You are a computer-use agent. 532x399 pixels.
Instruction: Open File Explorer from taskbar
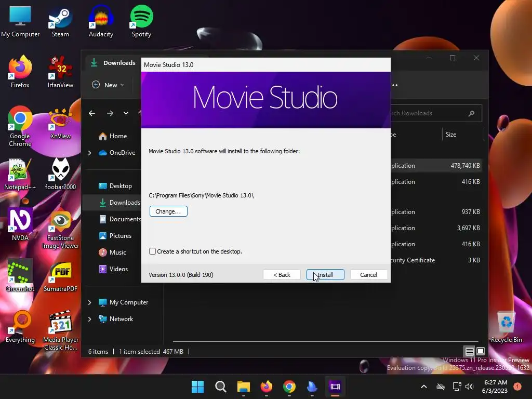point(243,387)
